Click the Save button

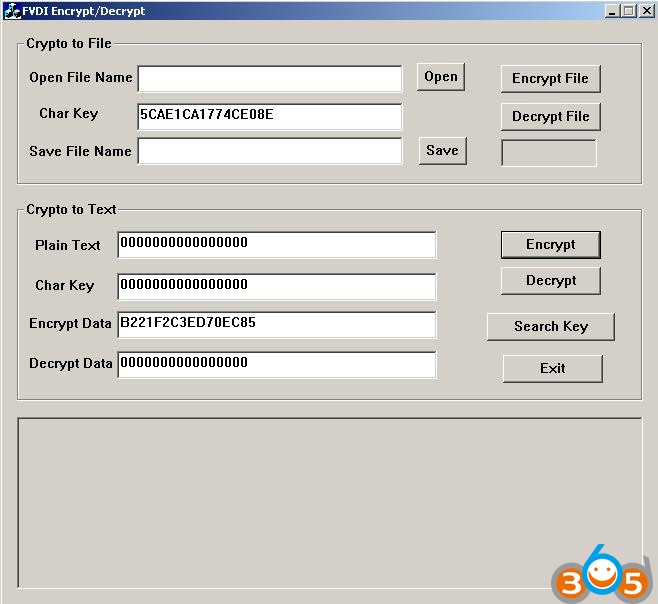(x=442, y=150)
